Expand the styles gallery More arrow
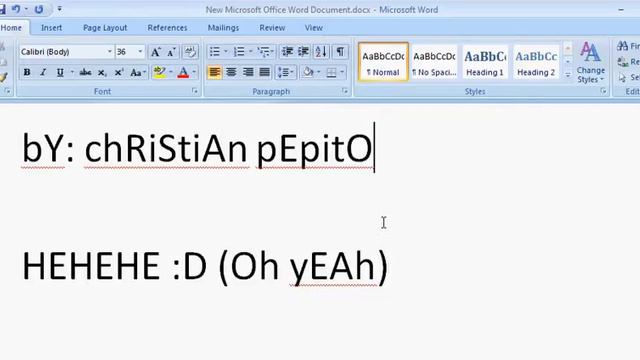The height and width of the screenshot is (360, 640). pyautogui.click(x=568, y=75)
